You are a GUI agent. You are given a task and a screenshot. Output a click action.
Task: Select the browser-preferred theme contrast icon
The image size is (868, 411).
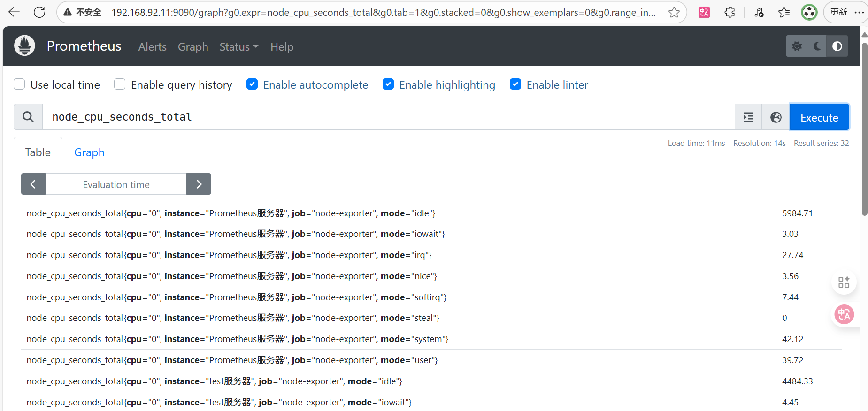point(837,46)
